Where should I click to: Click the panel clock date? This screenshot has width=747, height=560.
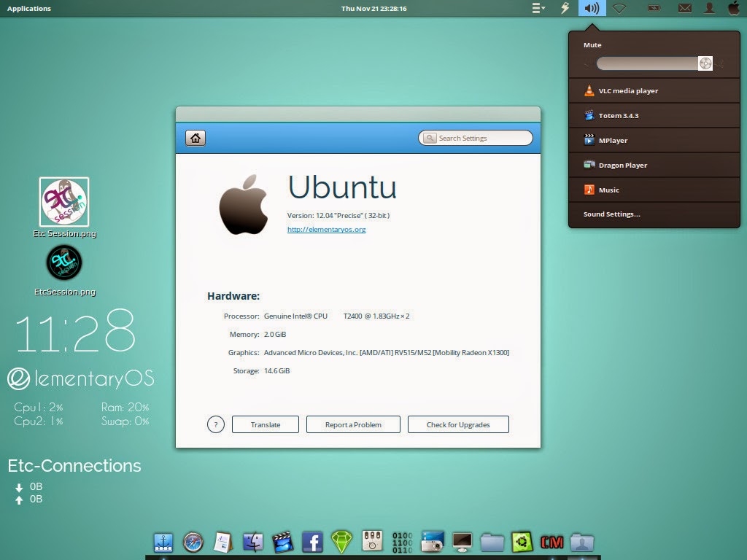[374, 8]
